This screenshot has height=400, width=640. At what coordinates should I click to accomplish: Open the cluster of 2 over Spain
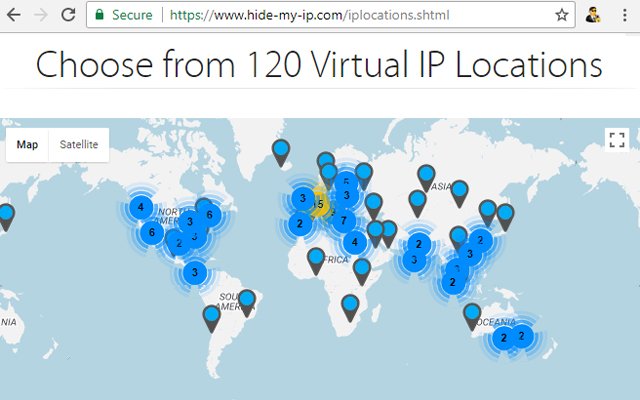[300, 224]
